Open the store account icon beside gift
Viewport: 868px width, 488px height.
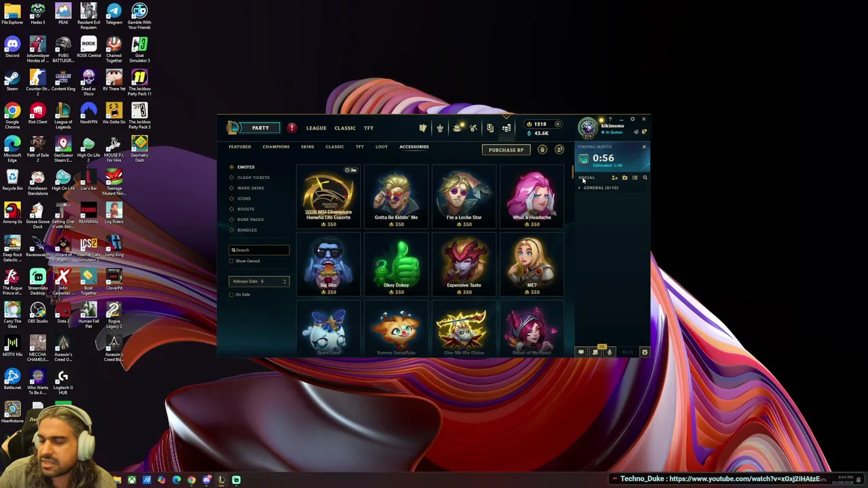[559, 150]
